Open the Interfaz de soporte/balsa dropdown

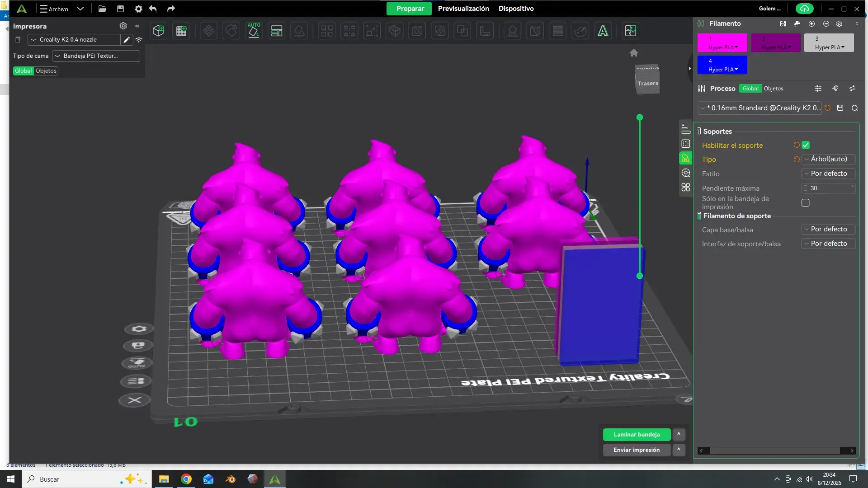pos(829,244)
